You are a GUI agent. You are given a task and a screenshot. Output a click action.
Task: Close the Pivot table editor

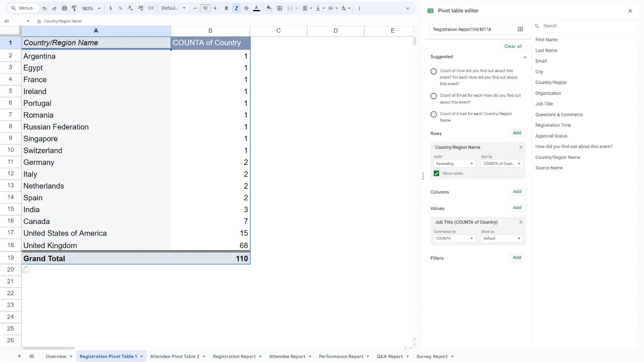630,11
